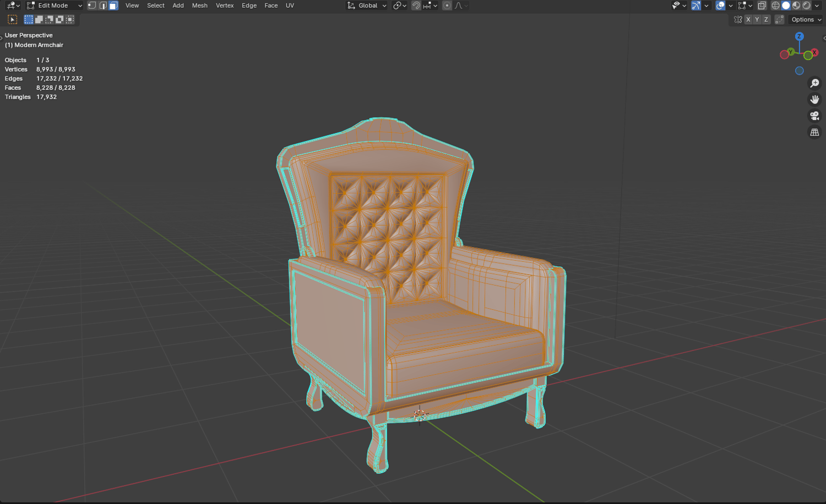This screenshot has height=504, width=826.
Task: Click the 'User Perspective' view label
Action: coord(29,35)
